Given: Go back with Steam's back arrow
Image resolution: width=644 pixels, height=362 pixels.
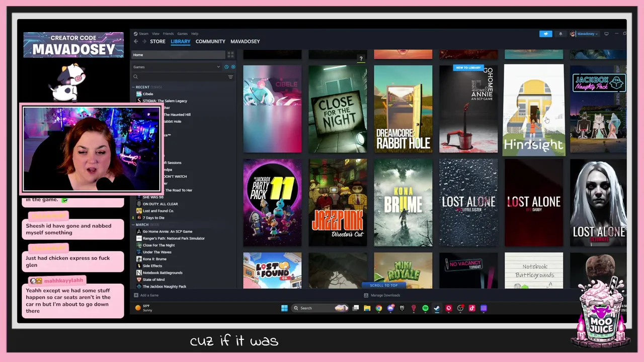Looking at the screenshot, I should (136, 41).
